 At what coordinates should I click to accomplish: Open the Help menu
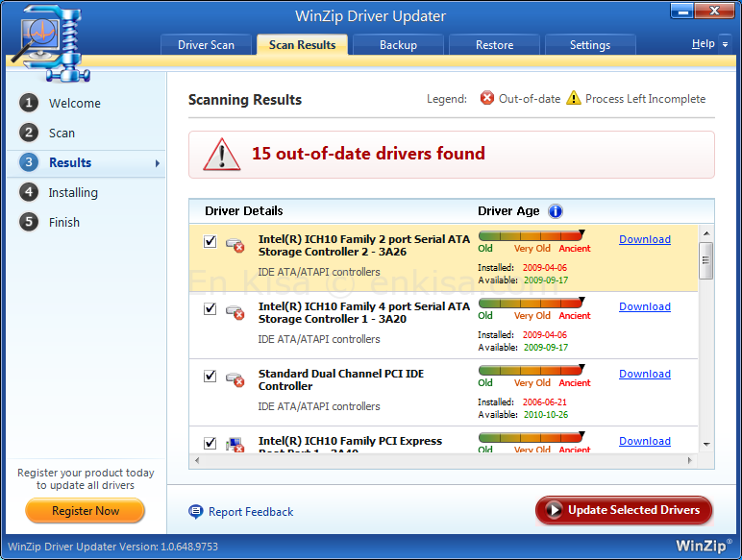704,44
